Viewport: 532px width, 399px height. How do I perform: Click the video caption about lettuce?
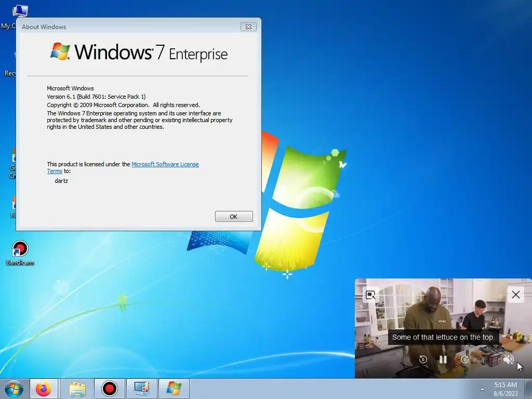coord(443,337)
